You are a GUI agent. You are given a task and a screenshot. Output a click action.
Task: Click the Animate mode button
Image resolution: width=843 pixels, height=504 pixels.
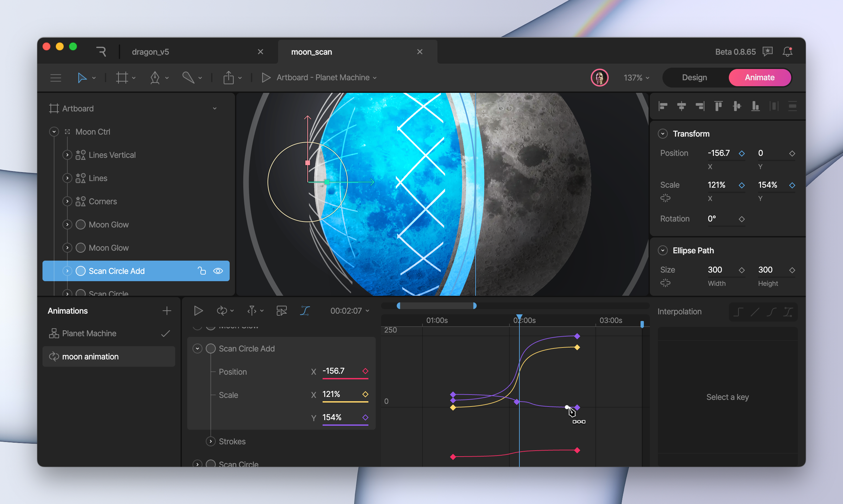click(x=760, y=78)
